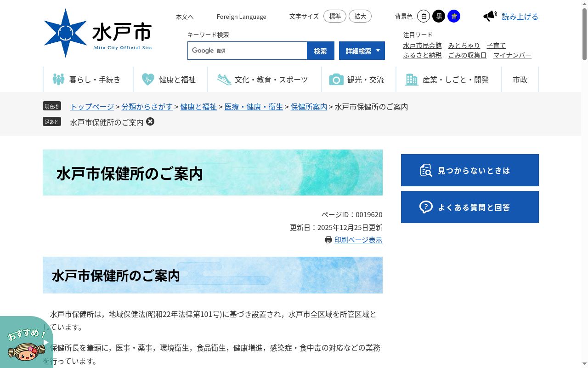Open featured word みとちゃり
This screenshot has height=368, width=588.
click(x=464, y=45)
